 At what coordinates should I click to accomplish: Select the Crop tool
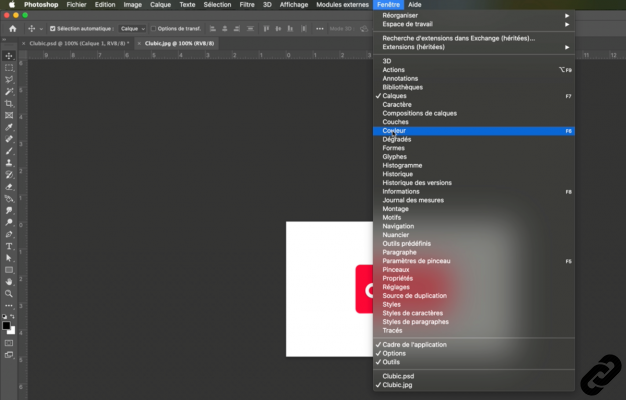coord(9,103)
